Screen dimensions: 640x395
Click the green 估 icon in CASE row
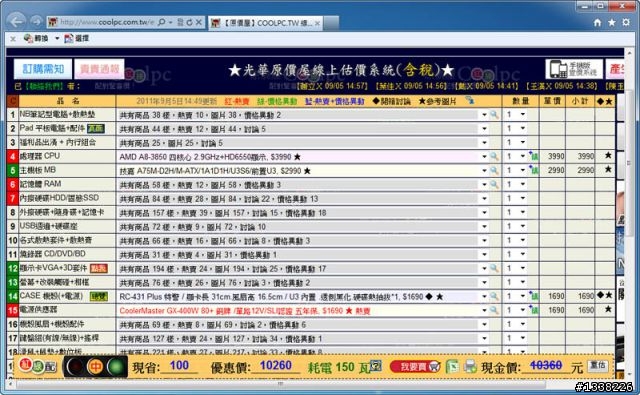pyautogui.click(x=534, y=296)
